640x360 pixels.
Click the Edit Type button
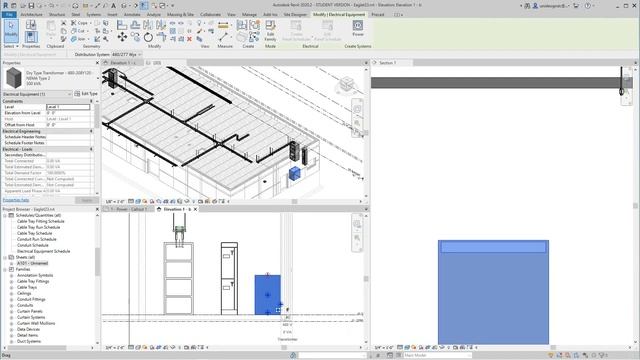coord(86,94)
